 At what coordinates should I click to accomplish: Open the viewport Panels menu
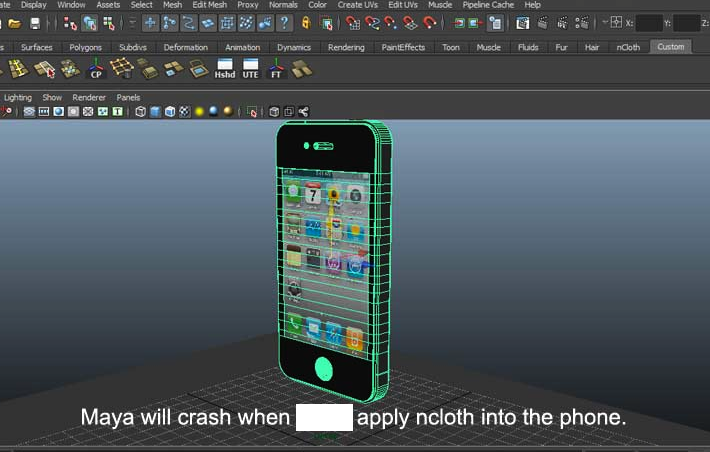tap(128, 97)
